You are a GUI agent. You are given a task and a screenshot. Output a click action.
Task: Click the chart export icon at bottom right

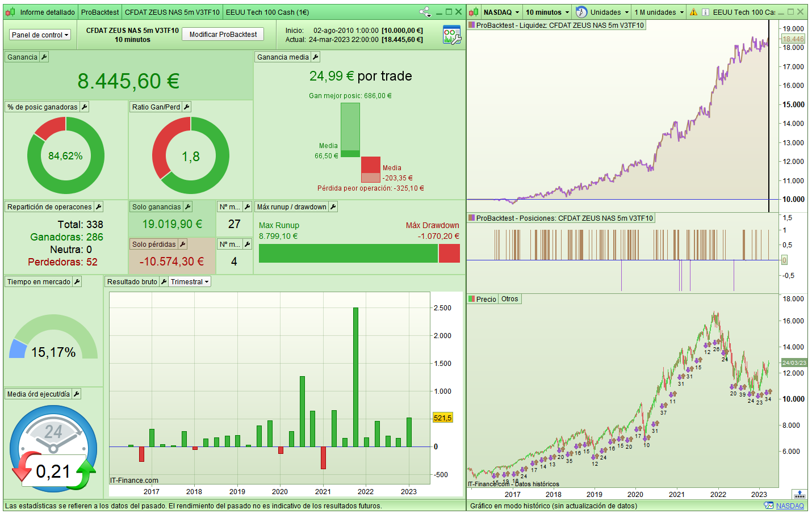(x=800, y=494)
